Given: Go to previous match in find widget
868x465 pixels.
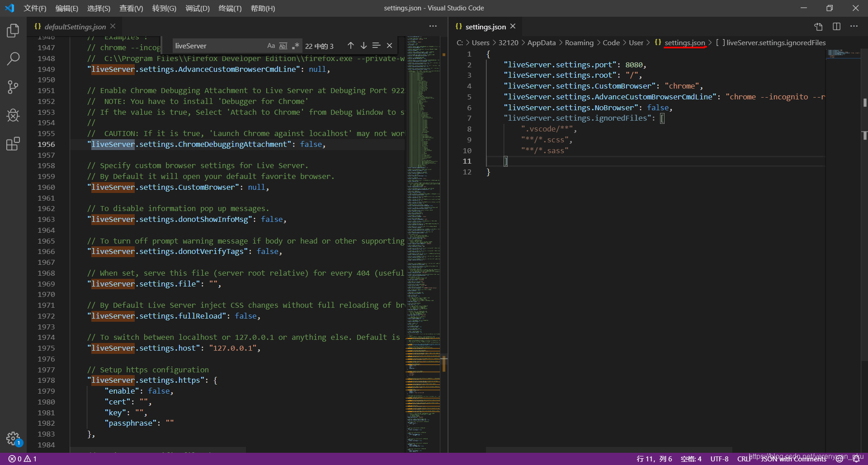Looking at the screenshot, I should click(x=351, y=46).
